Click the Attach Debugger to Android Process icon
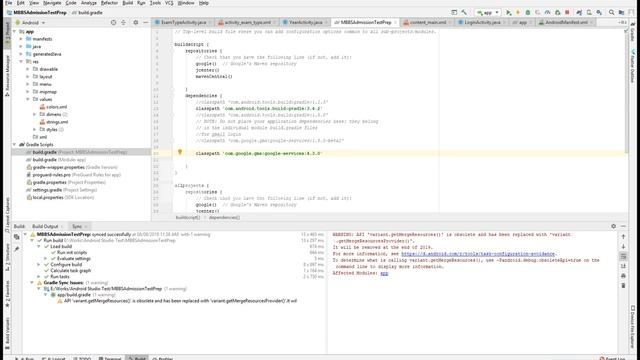640x360 pixels. click(x=558, y=13)
